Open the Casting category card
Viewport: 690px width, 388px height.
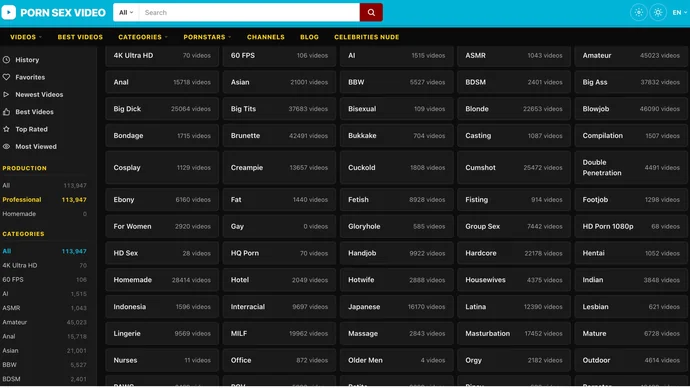[x=514, y=135]
